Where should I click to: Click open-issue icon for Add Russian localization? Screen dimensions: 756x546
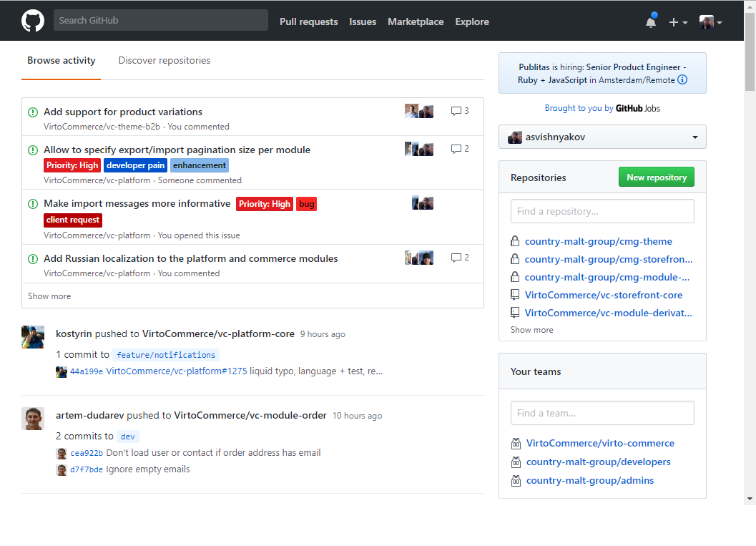[x=33, y=259]
